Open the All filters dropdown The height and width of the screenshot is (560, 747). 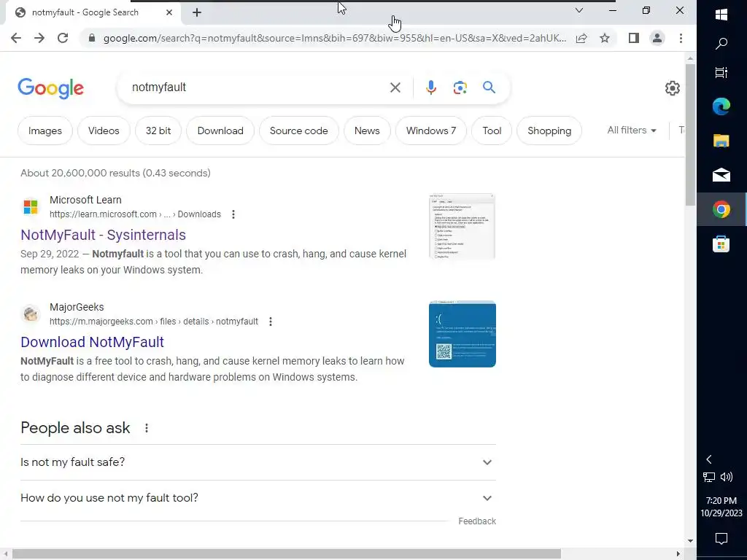click(632, 130)
